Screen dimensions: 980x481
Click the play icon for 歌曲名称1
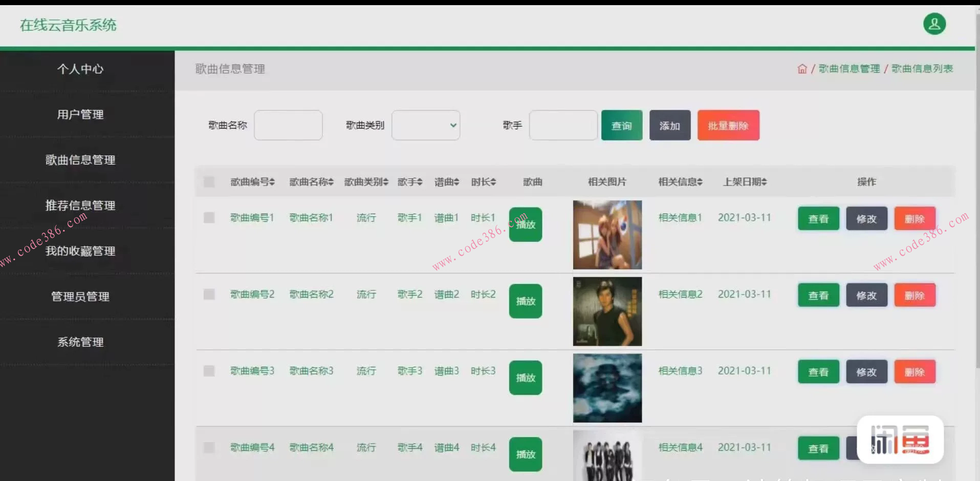pos(525,224)
